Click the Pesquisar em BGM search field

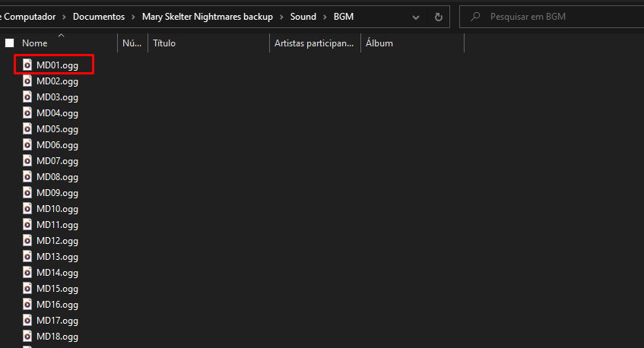559,17
